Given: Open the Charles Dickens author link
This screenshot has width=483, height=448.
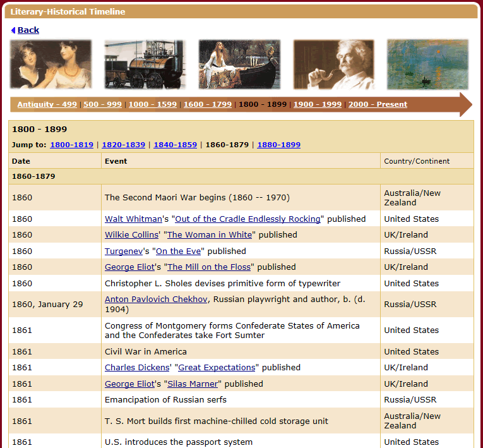Looking at the screenshot, I should [x=137, y=367].
